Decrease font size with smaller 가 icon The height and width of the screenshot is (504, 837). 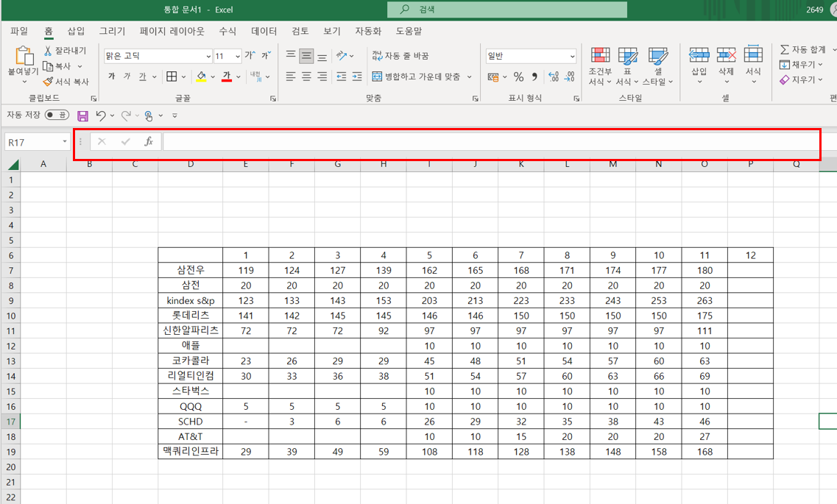click(266, 55)
